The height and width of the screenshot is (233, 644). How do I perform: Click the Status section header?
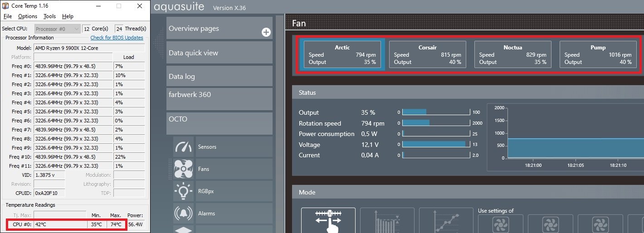[468, 92]
